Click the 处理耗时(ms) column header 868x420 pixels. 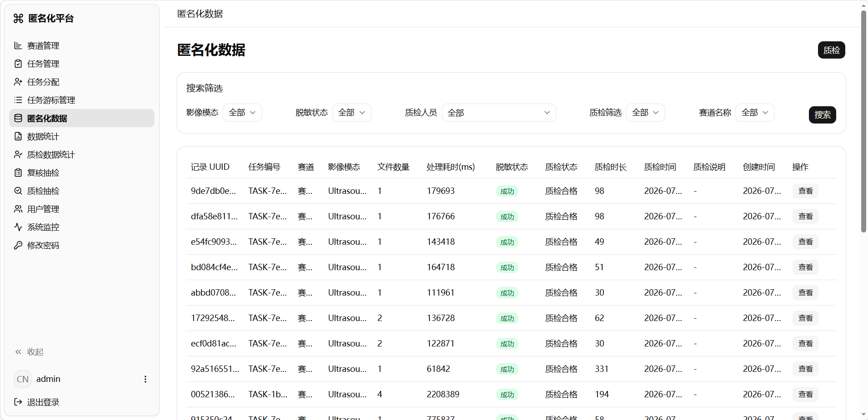coord(450,167)
